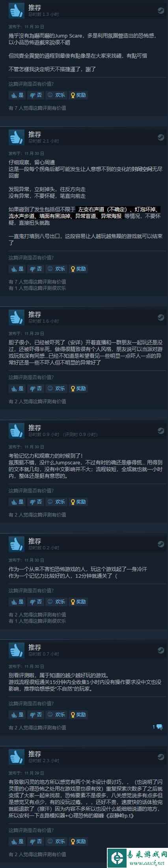
Task: Click thumbs-up icon on 0.2 小时 review
Action: point(17,544)
